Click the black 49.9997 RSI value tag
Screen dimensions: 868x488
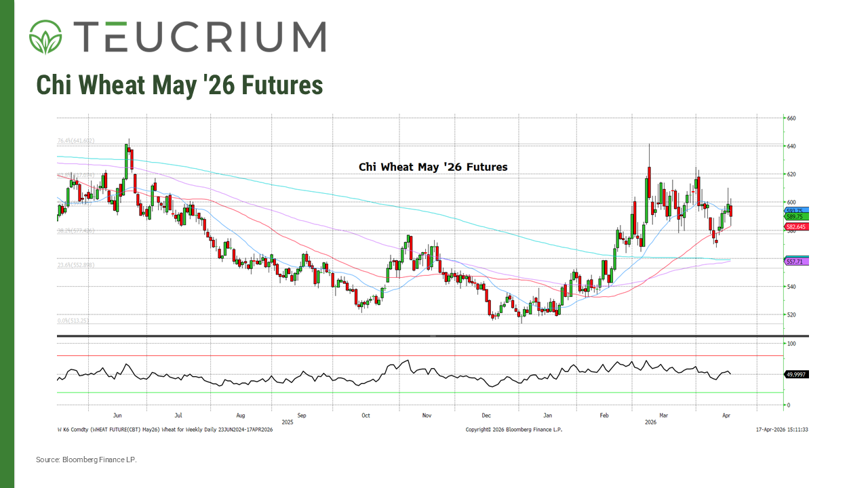point(796,374)
